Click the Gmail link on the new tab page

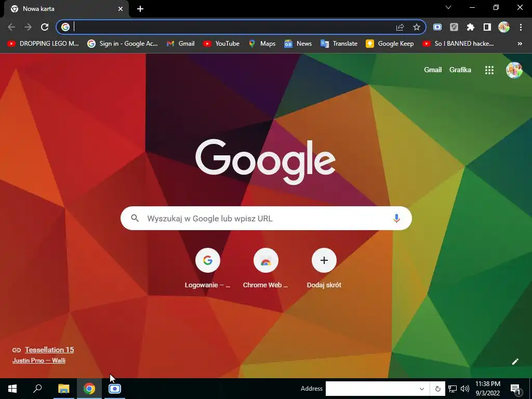433,70
